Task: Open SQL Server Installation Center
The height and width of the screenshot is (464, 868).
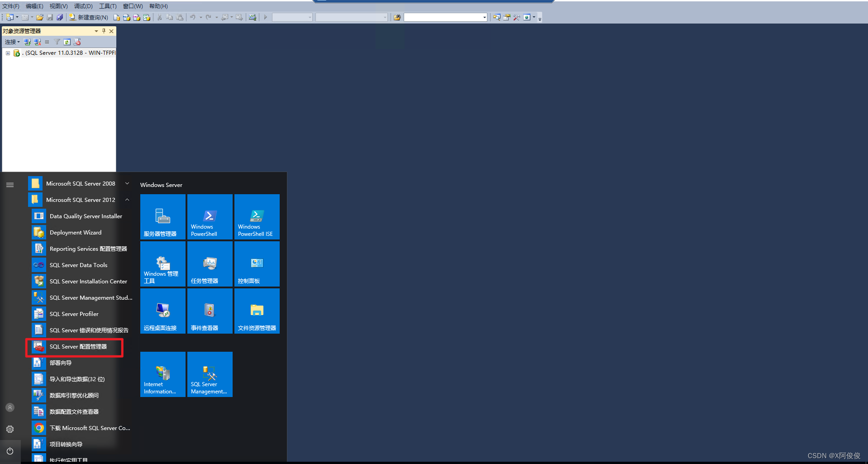Action: [82, 281]
